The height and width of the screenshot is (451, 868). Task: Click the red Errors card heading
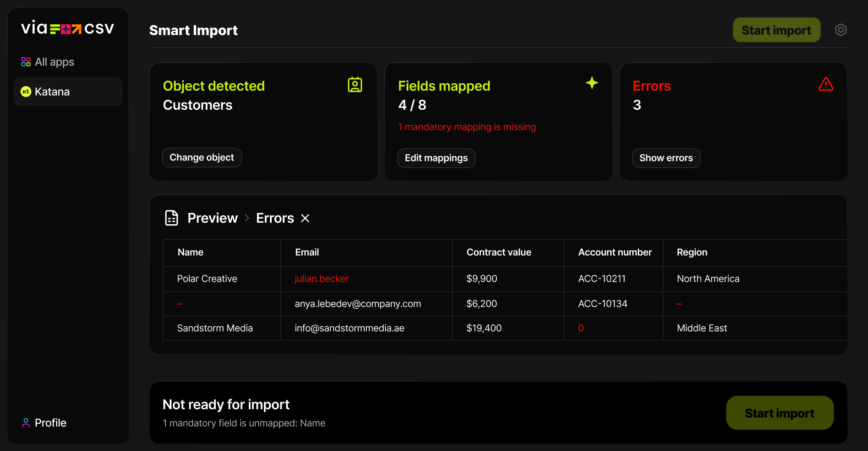coord(651,86)
